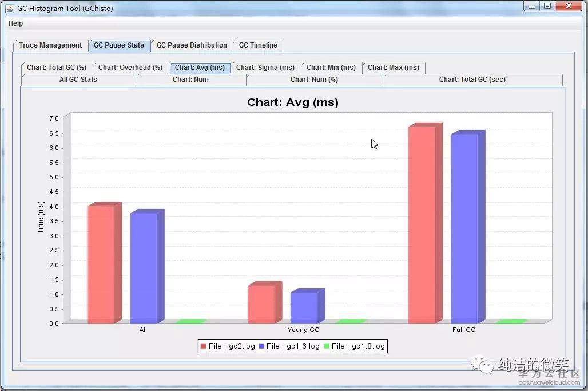Click the 0.0 y-axis tick value
Screen dimensions: 588x391
[x=54, y=323]
